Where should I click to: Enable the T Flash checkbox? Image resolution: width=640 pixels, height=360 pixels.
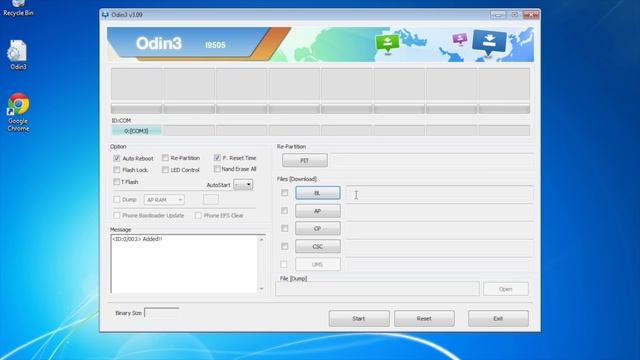pyautogui.click(x=117, y=182)
